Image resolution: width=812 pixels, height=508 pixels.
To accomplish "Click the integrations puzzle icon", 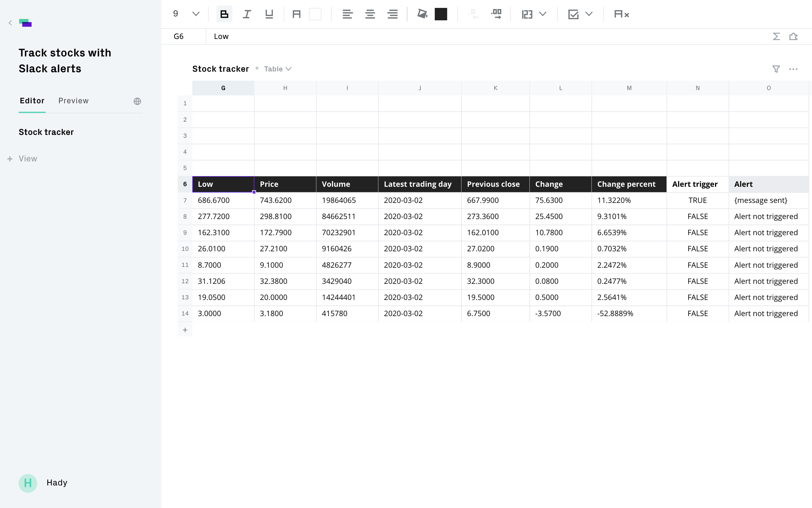I will coord(794,36).
